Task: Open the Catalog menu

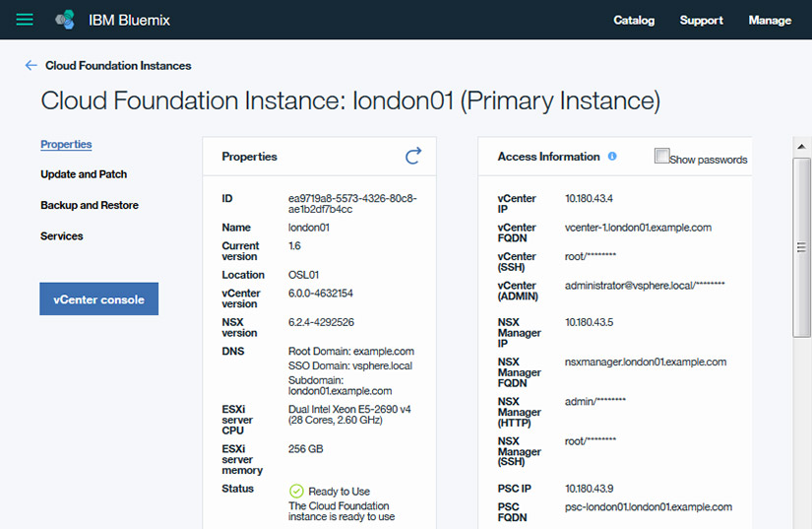Action: 634,21
